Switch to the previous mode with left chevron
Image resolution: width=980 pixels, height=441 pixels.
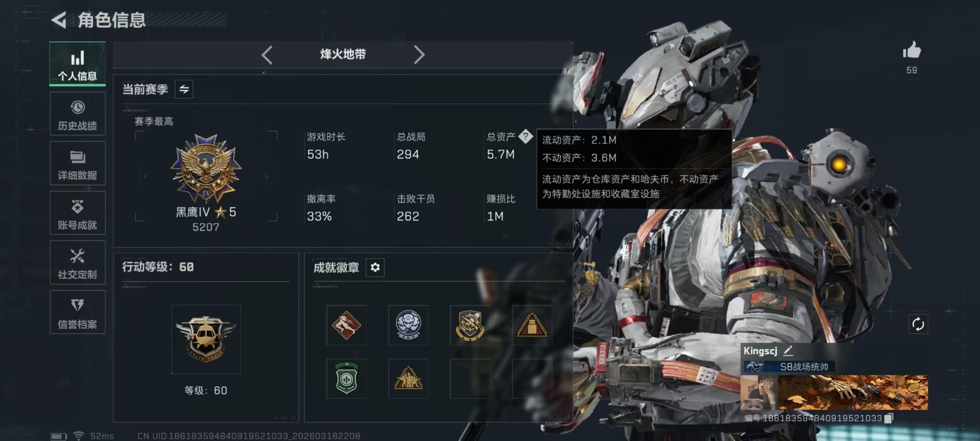[267, 55]
